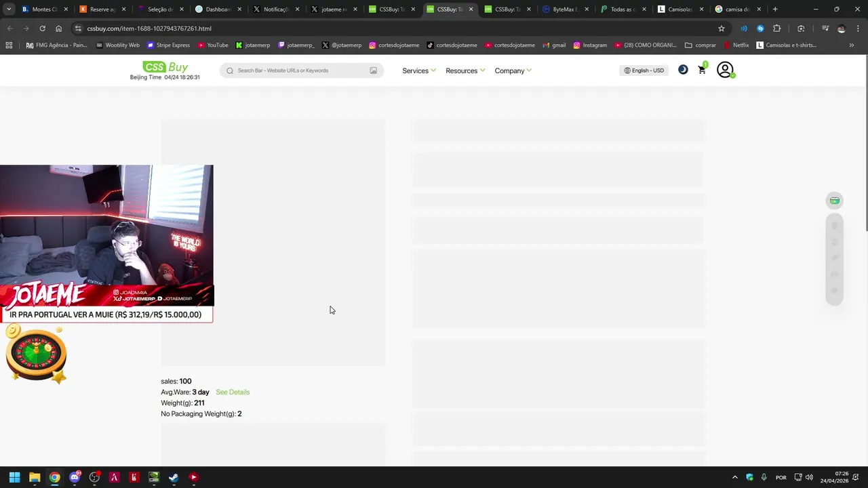Viewport: 868px width, 488px height.
Task: Go to browser home page
Action: (x=58, y=28)
